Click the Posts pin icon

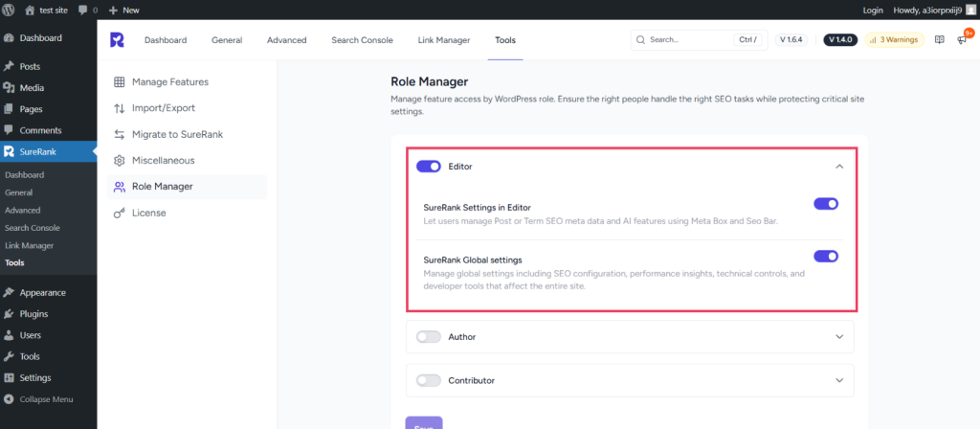9,66
